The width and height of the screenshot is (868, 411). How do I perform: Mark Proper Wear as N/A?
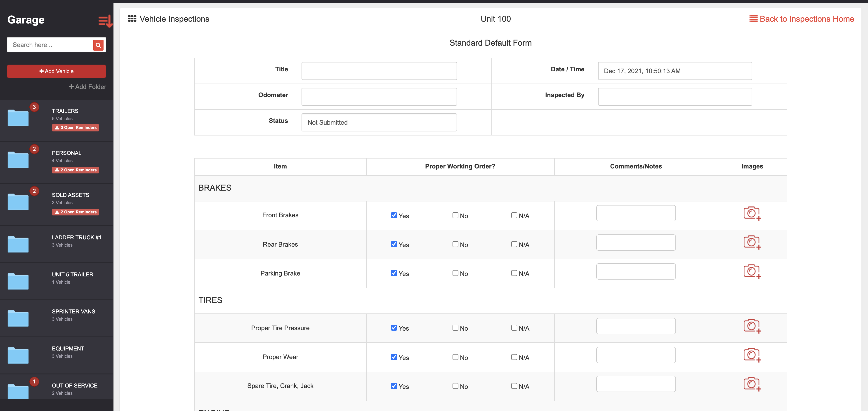pos(514,357)
